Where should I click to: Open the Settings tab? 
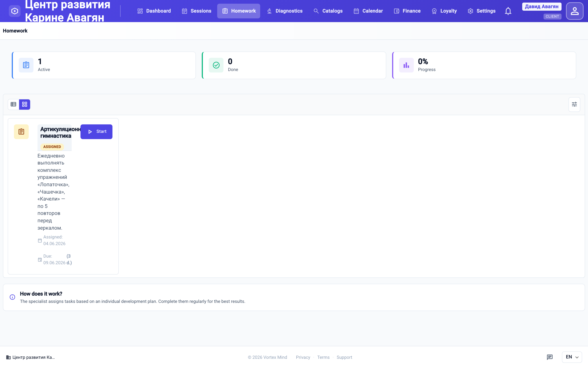[481, 11]
